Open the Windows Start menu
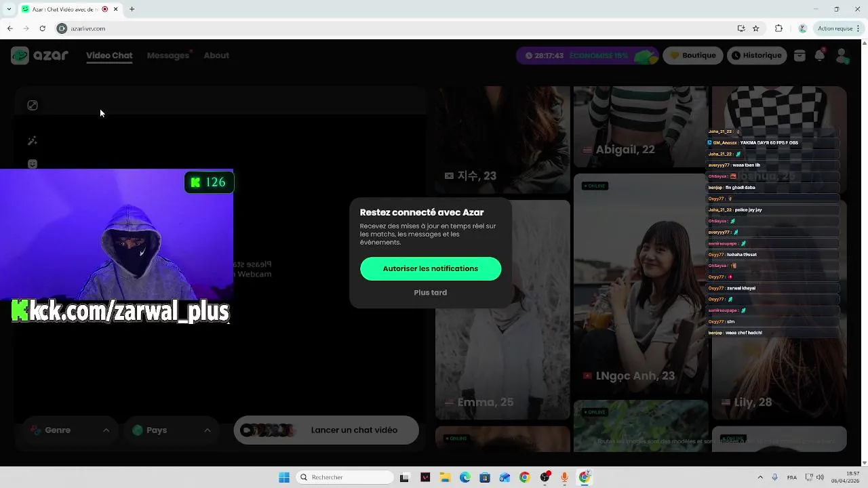The image size is (868, 488). tap(284, 477)
